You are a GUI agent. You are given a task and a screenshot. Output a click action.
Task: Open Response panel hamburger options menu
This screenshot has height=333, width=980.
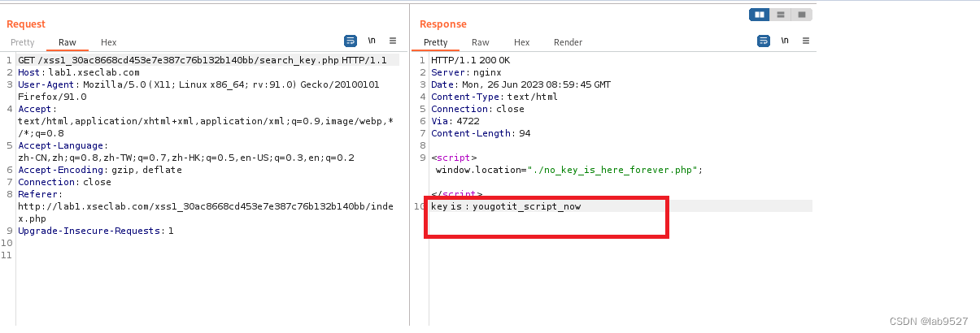tap(806, 41)
